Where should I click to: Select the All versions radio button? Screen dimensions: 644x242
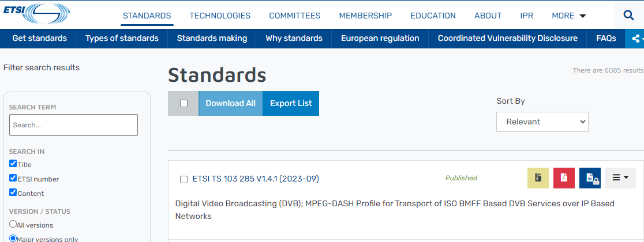[13, 224]
